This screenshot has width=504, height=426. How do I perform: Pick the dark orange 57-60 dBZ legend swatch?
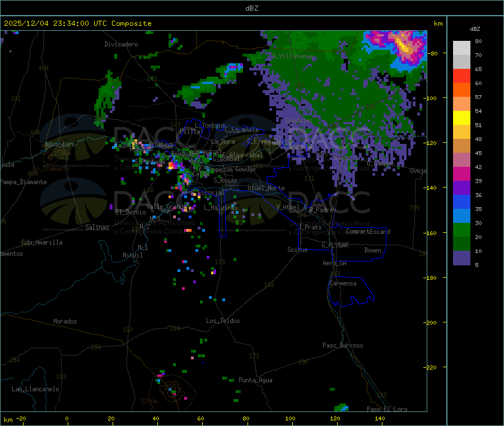[x=461, y=90]
